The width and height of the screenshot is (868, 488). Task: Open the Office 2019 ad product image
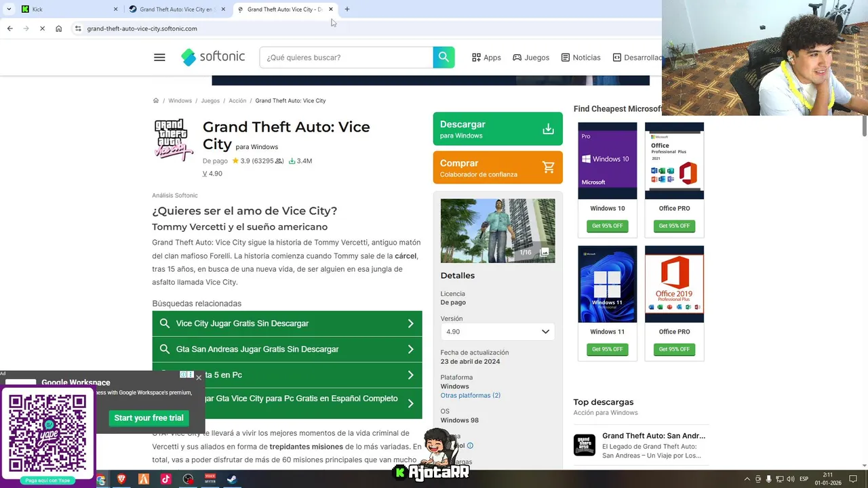[674, 284]
